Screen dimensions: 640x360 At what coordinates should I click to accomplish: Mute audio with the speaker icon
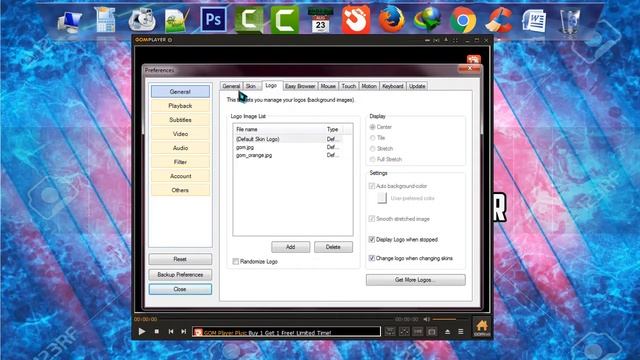[x=427, y=319]
